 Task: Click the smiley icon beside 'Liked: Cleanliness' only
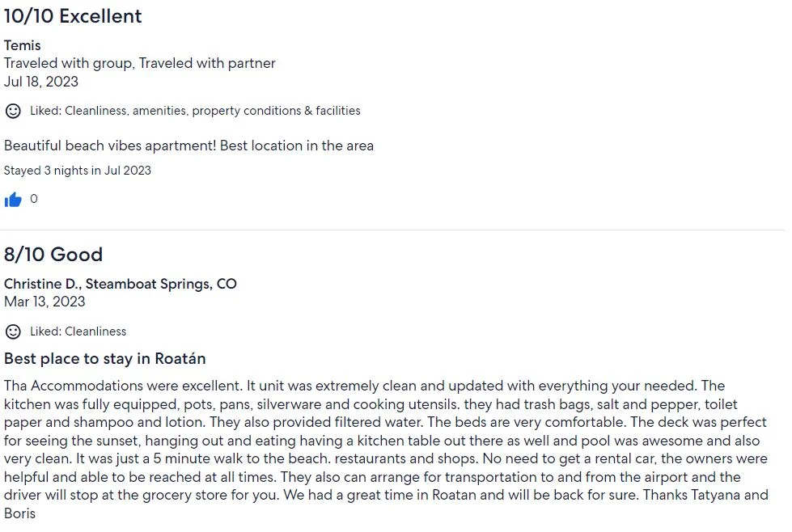[x=13, y=331]
